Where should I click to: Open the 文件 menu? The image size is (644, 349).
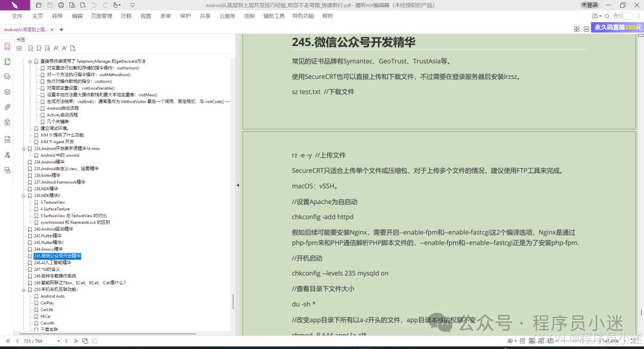point(17,16)
